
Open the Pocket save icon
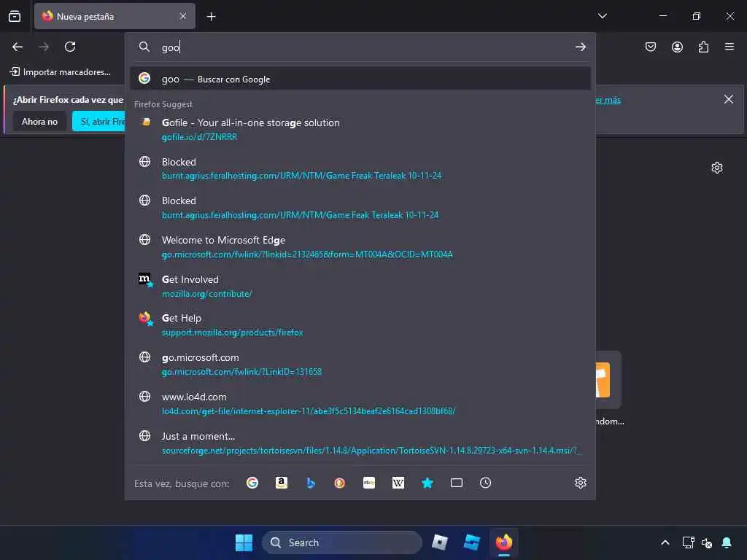tap(650, 47)
